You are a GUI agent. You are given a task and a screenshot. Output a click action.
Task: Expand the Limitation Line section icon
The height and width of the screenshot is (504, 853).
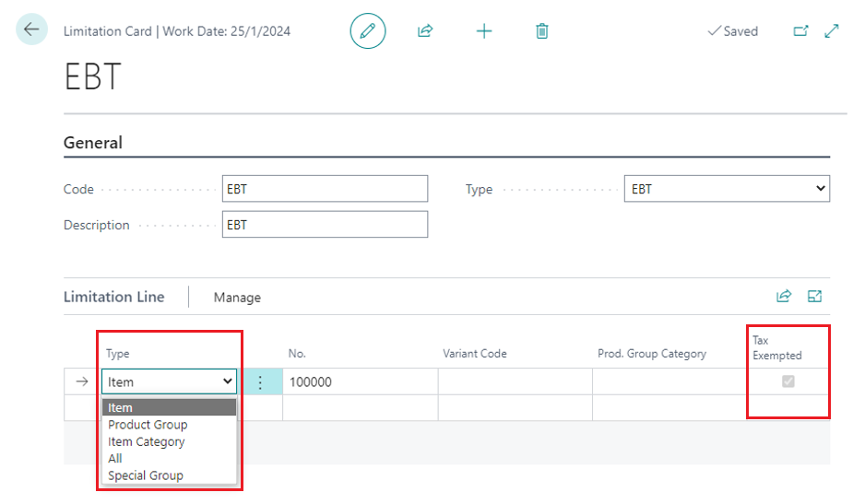[814, 297]
